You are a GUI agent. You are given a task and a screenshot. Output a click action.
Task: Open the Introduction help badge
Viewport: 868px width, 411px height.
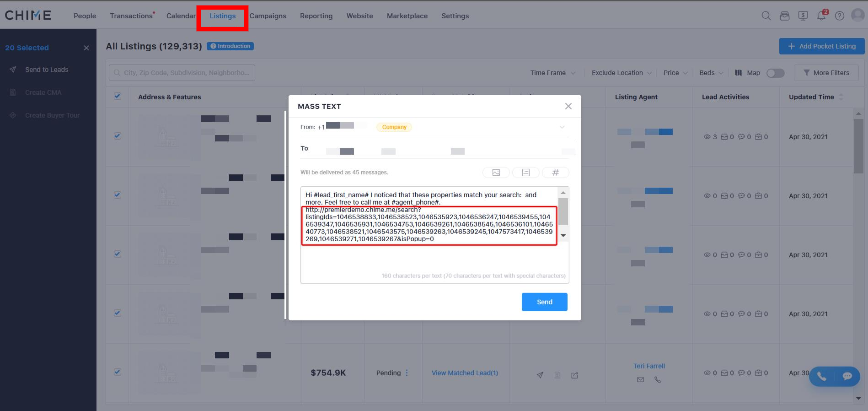coord(230,46)
